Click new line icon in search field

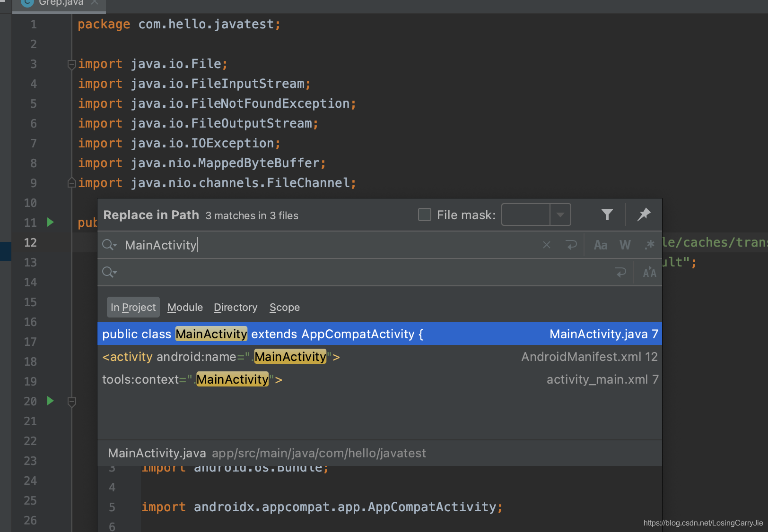[571, 245]
